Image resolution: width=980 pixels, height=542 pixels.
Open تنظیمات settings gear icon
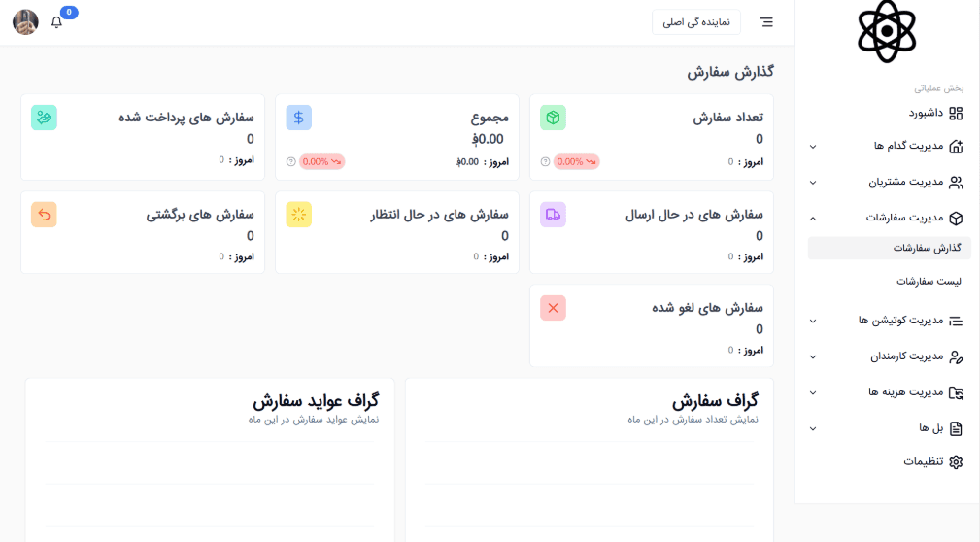[956, 461]
